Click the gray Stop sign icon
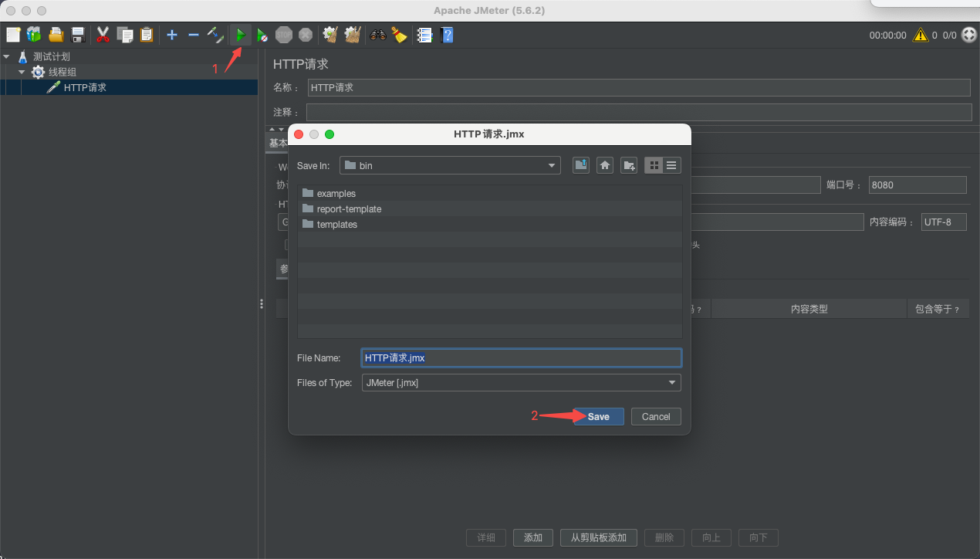This screenshot has width=980, height=559. [284, 35]
